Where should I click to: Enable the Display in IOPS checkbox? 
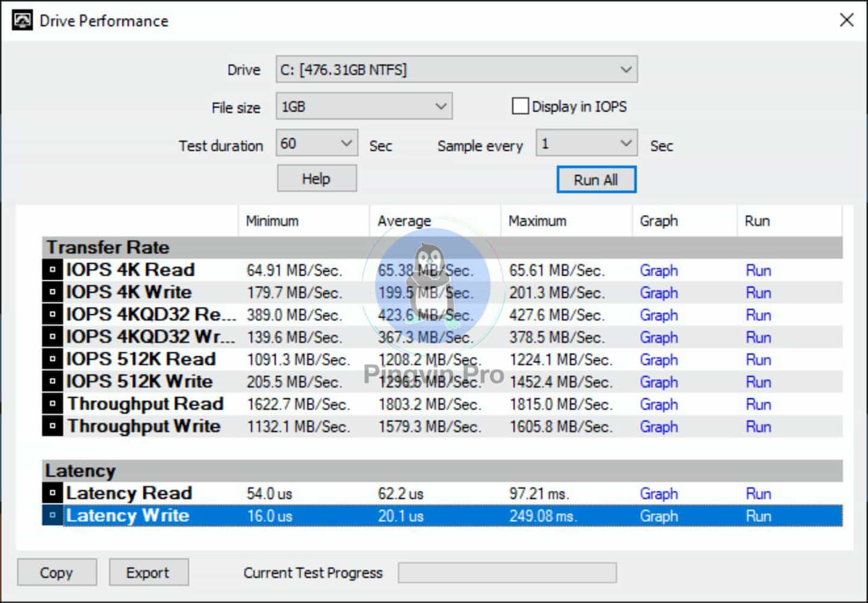[x=520, y=106]
